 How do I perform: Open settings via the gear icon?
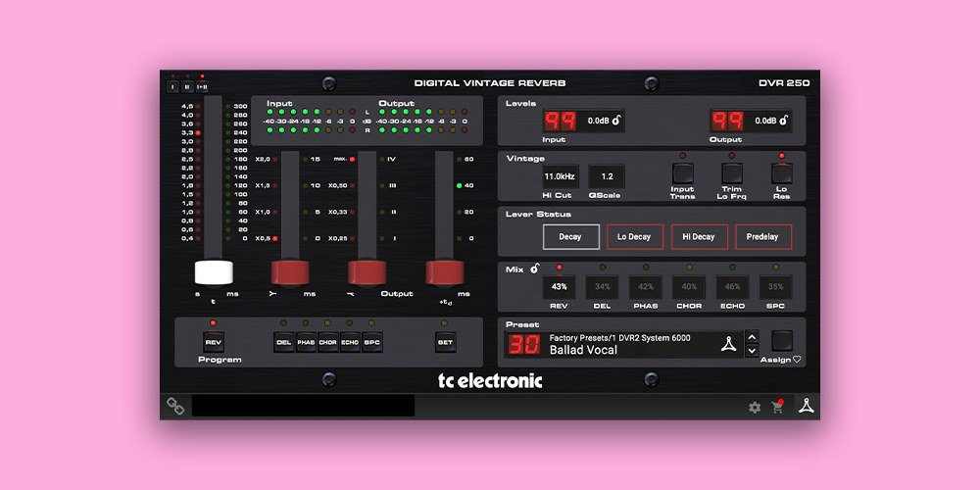[x=755, y=408]
